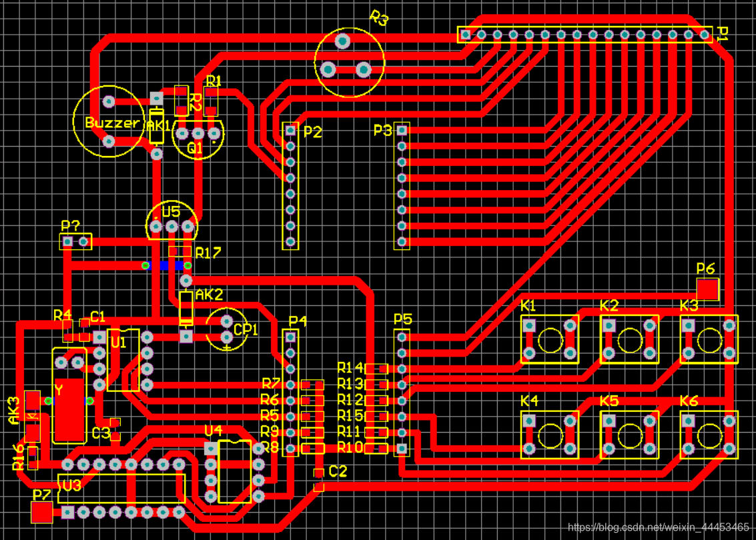Click the square pin-1 pad of P1
756x540 pixels.
coord(465,35)
